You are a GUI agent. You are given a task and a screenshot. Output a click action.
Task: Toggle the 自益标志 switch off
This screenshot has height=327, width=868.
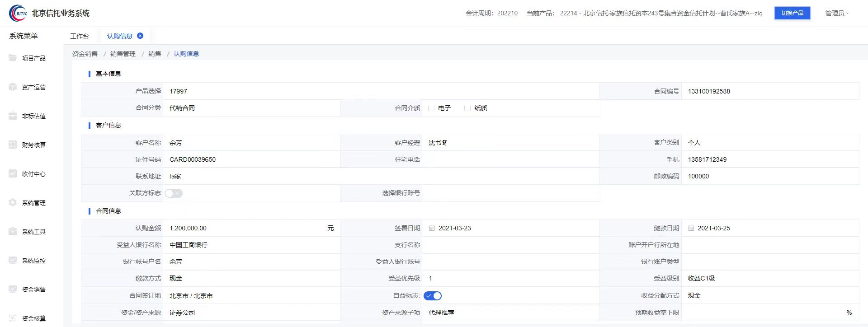point(433,296)
